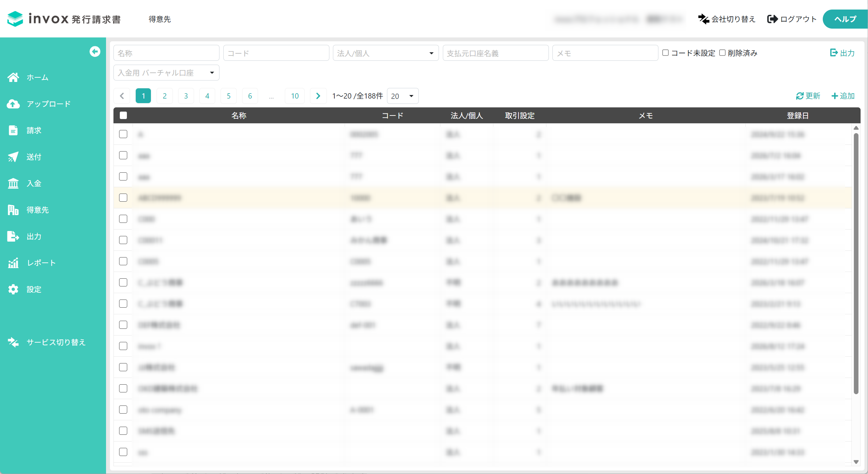Focus the 名称 search field

coord(166,53)
